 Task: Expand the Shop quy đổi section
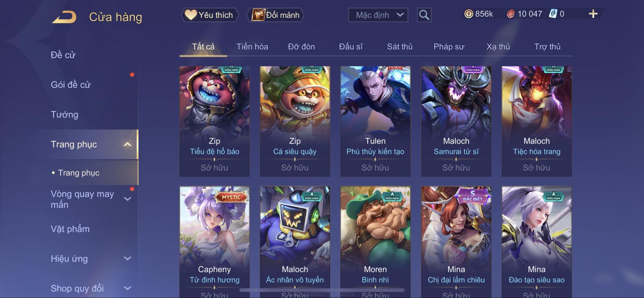pyautogui.click(x=127, y=288)
